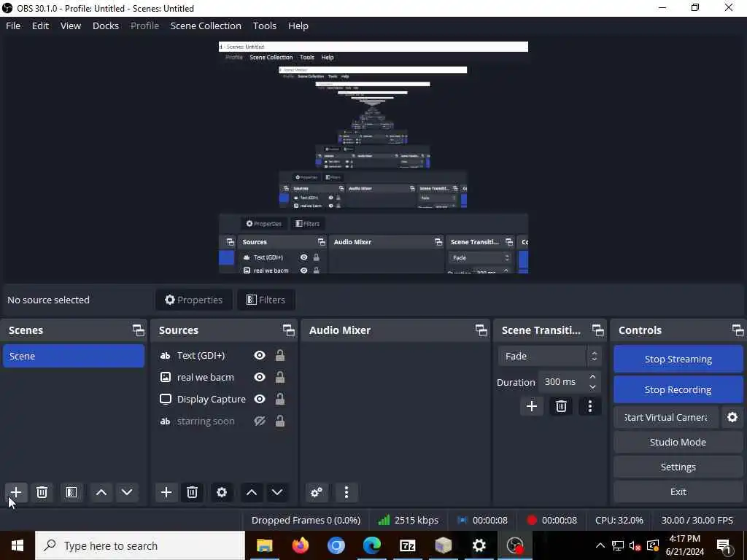This screenshot has height=560, width=747.
Task: Open transition properties three-dot menu
Action: pyautogui.click(x=590, y=406)
